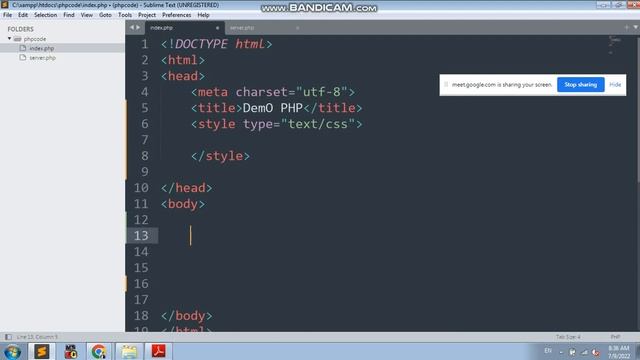This screenshot has height=360, width=640.
Task: Open the second taskbar app icon
Action: (71, 351)
